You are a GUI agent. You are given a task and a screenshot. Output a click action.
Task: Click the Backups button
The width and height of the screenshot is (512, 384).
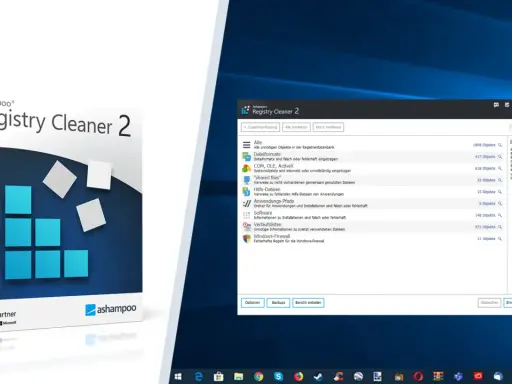(x=278, y=303)
